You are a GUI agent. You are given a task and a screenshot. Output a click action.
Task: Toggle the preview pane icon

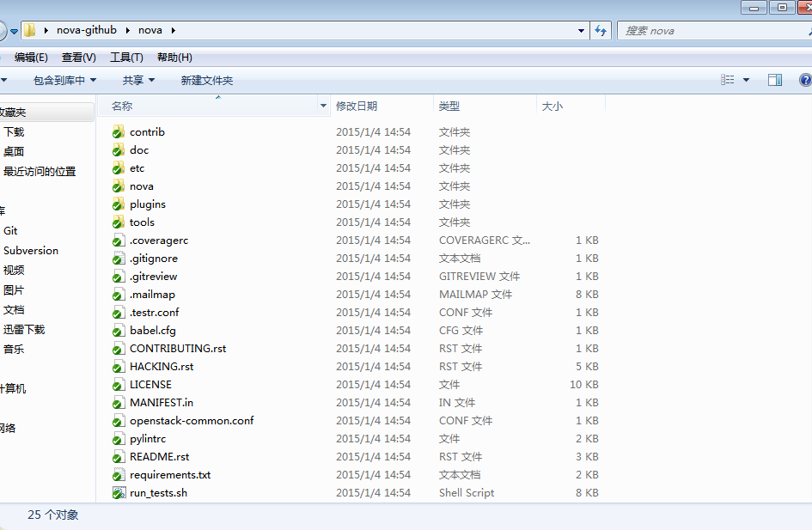coord(775,80)
